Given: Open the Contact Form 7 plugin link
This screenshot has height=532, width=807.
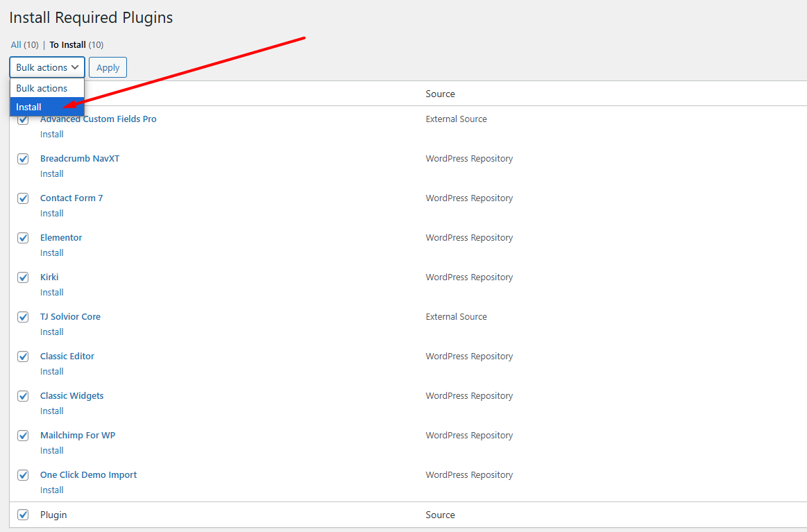Looking at the screenshot, I should point(71,198).
